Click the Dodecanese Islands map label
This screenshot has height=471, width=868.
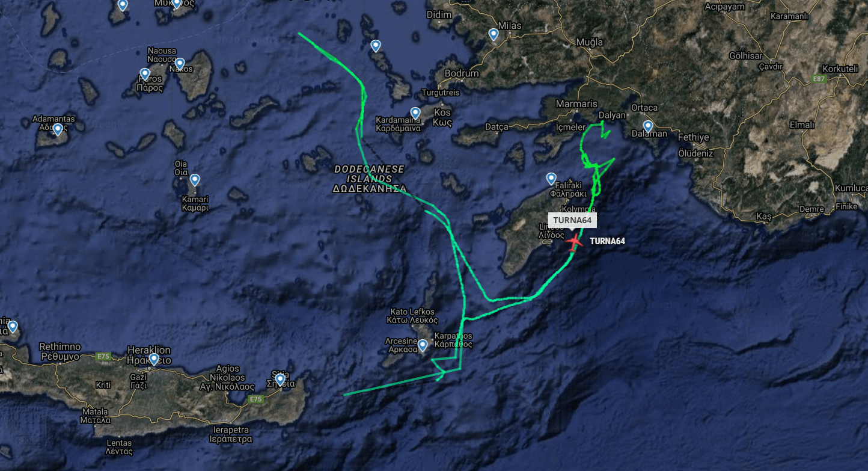click(369, 179)
